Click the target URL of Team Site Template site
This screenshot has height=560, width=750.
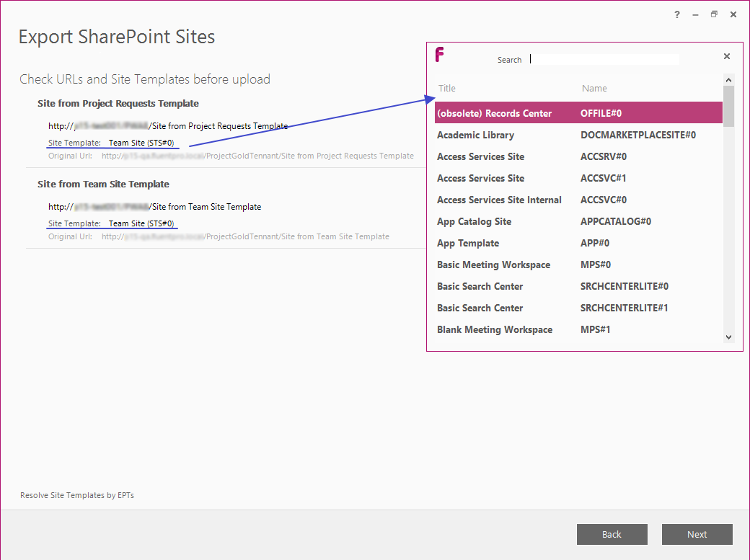(154, 207)
